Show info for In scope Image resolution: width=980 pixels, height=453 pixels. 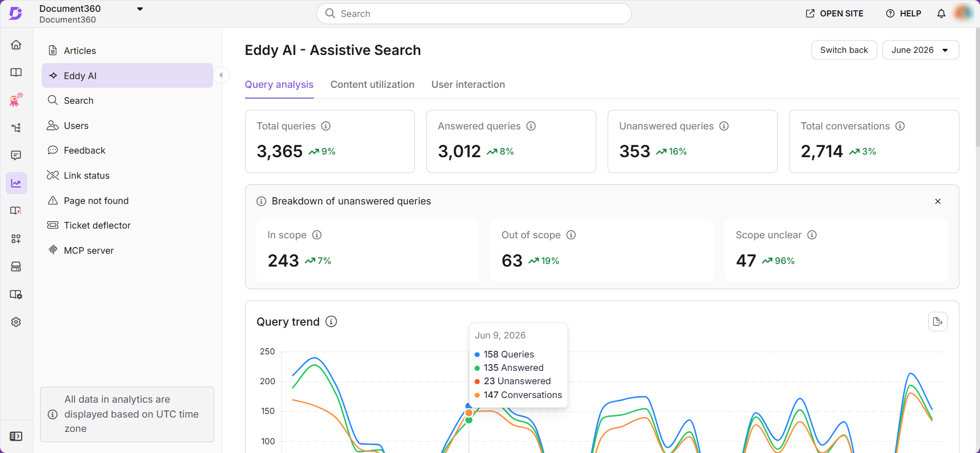point(317,235)
